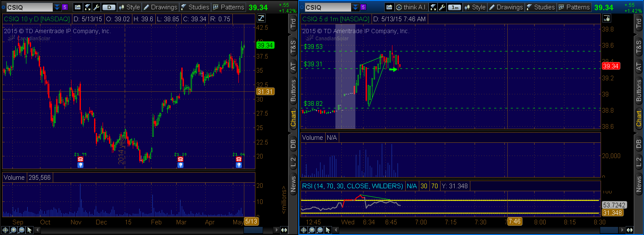Select Chart sidebar tab in right chart

point(638,119)
